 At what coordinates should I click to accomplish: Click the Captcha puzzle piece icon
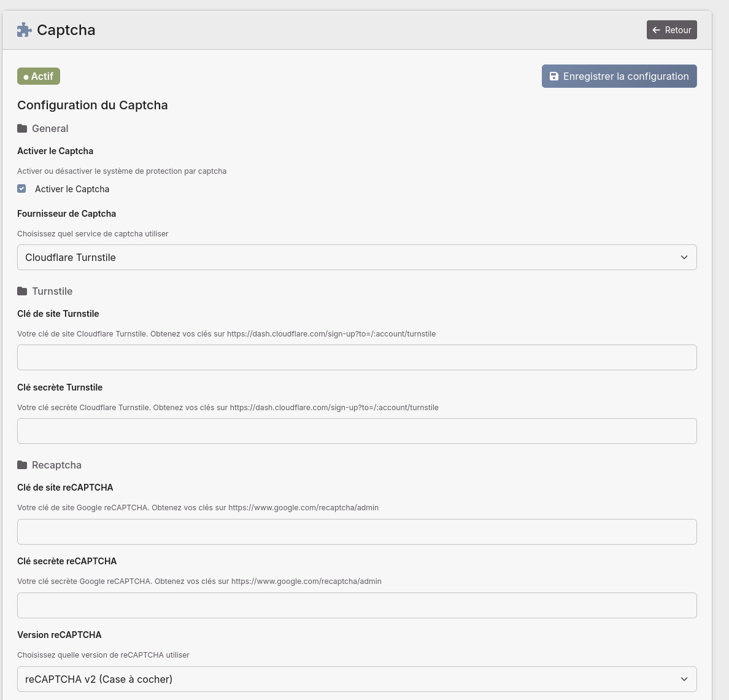[x=24, y=30]
